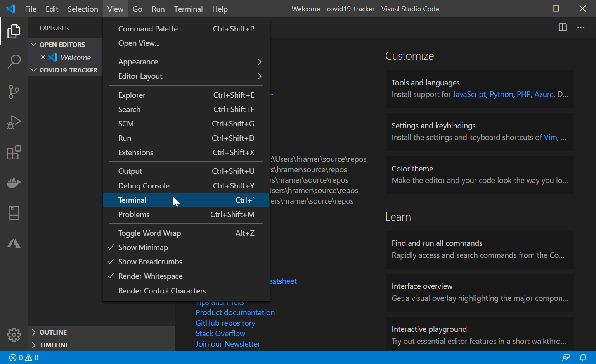The width and height of the screenshot is (596, 364).
Task: Open Find and run all commands card
Action: coord(480,249)
